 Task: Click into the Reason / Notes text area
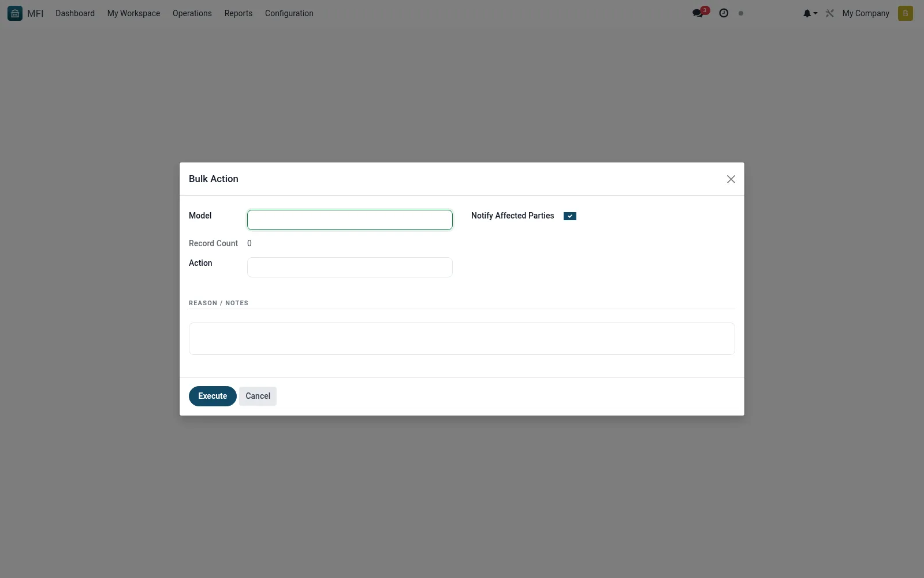[x=462, y=339]
